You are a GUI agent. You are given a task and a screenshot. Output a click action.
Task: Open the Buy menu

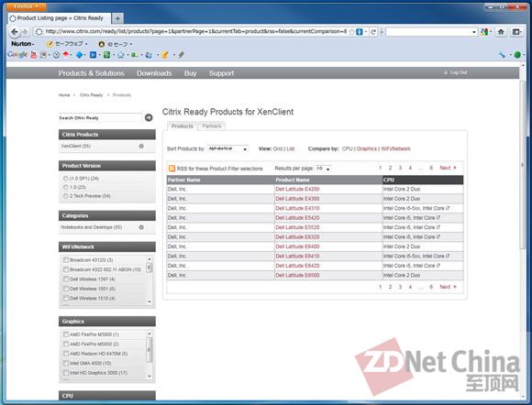click(x=190, y=73)
